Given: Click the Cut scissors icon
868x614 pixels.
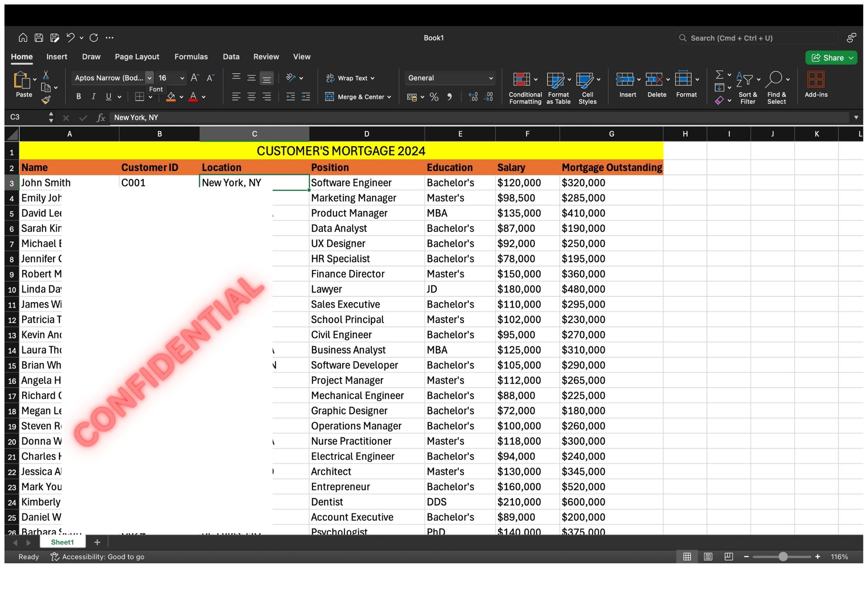Looking at the screenshot, I should click(46, 75).
